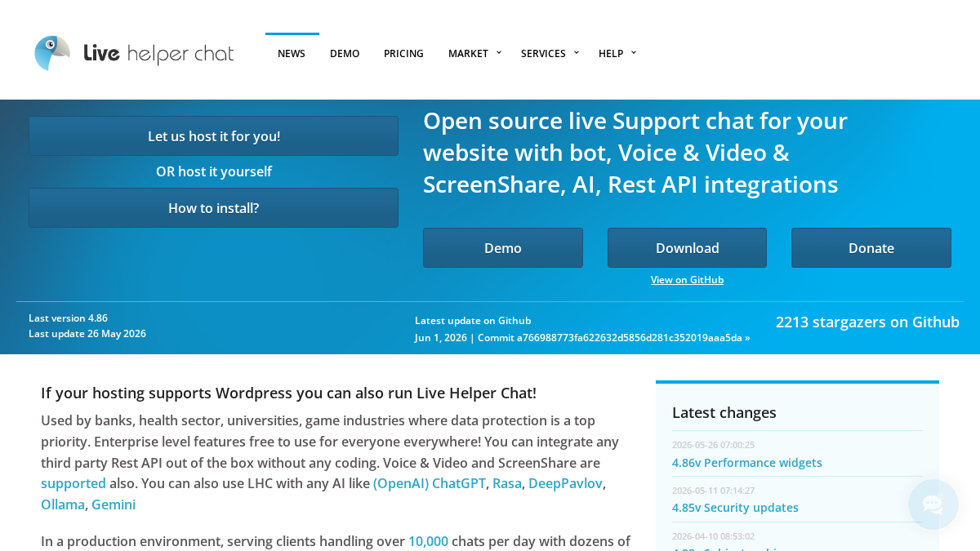The width and height of the screenshot is (980, 551).
Task: Open the Help menu
Action: point(611,53)
